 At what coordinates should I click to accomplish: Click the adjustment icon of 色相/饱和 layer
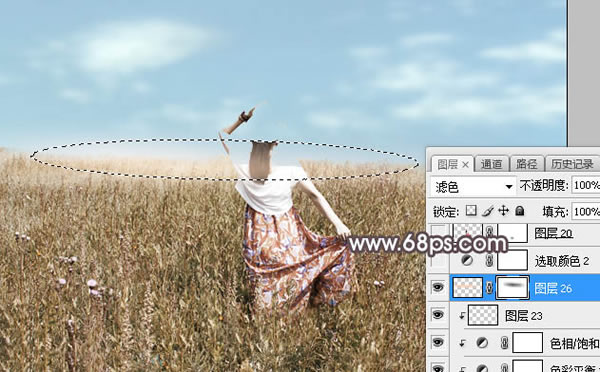pos(482,343)
